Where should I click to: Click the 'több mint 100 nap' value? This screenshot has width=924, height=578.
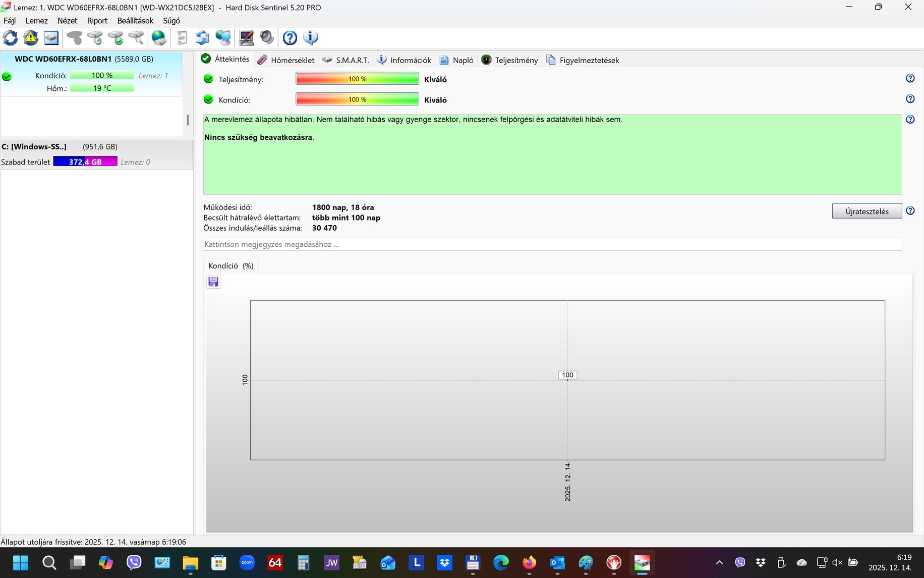click(346, 218)
